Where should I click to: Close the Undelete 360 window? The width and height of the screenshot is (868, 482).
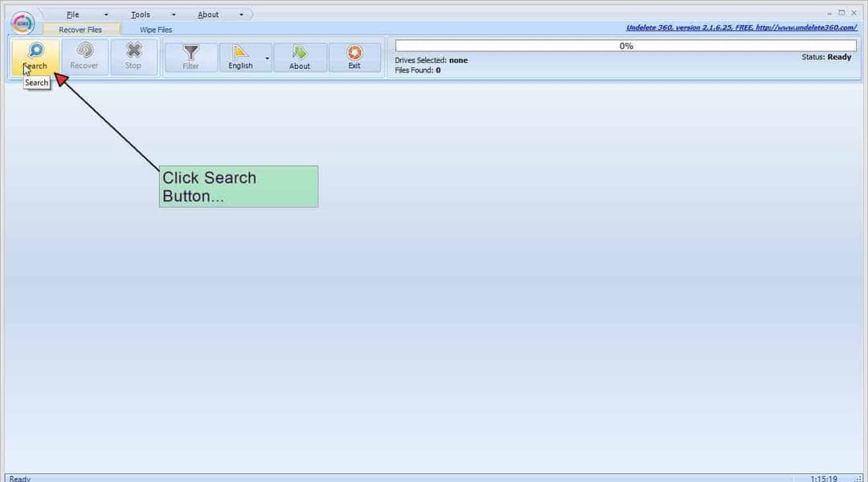854,13
